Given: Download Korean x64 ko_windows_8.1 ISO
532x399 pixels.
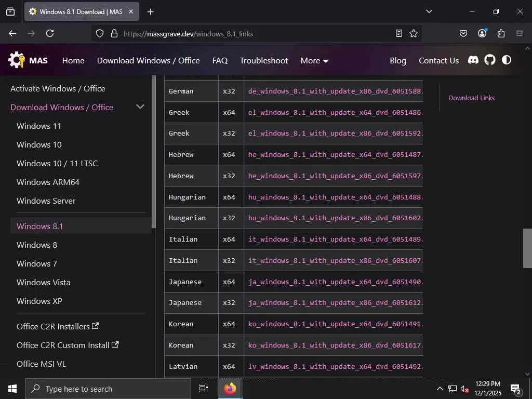Looking at the screenshot, I should pos(335,324).
